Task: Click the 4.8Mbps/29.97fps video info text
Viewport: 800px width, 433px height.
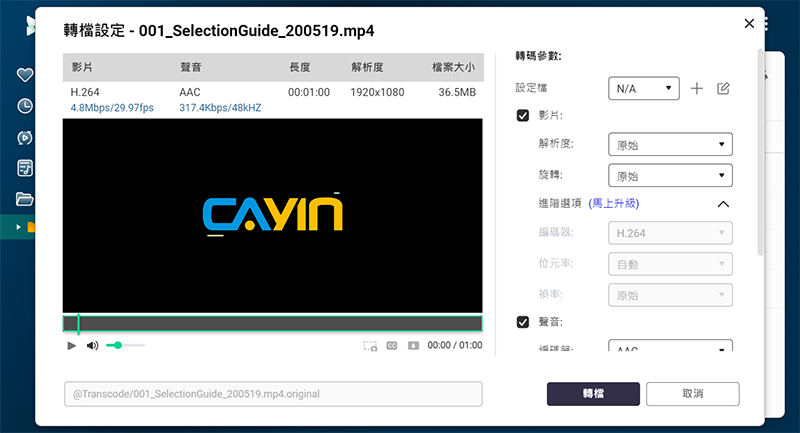Action: tap(112, 108)
